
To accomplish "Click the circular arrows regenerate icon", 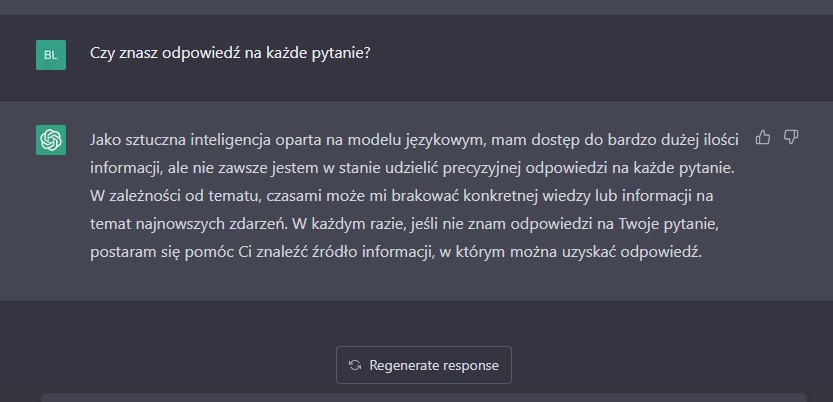I will point(355,365).
